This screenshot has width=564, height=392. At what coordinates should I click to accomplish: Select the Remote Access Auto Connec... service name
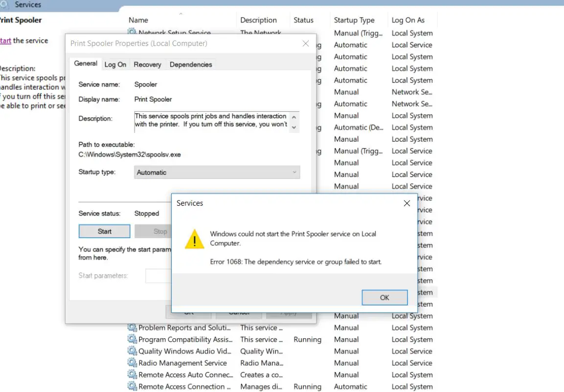point(185,375)
